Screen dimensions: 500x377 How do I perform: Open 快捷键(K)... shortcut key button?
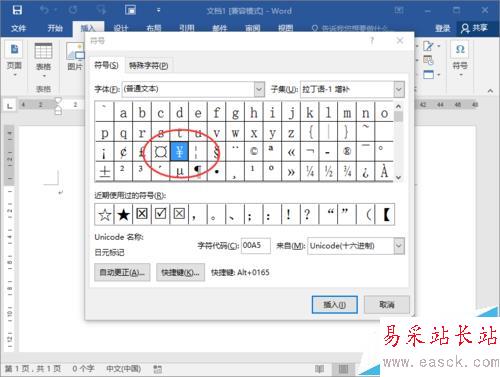tap(180, 272)
